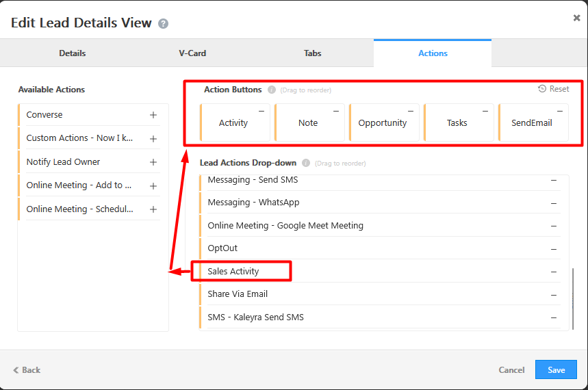The image size is (588, 390).
Task: Cancel editing the lead details view
Action: [511, 370]
